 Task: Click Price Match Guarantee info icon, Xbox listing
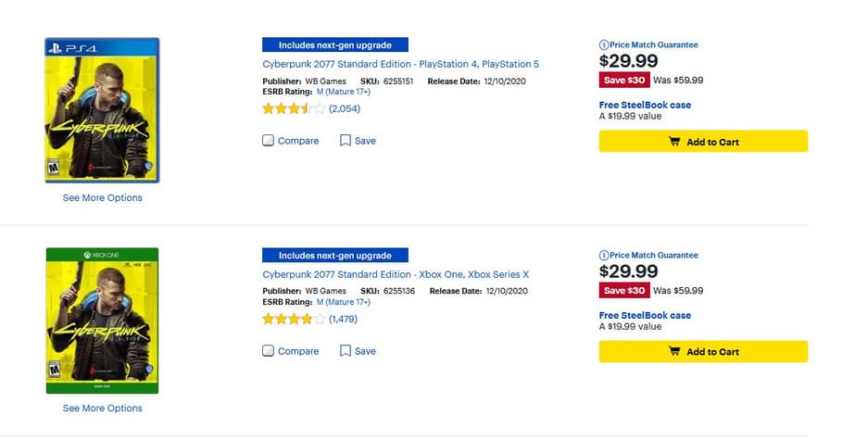(x=604, y=255)
